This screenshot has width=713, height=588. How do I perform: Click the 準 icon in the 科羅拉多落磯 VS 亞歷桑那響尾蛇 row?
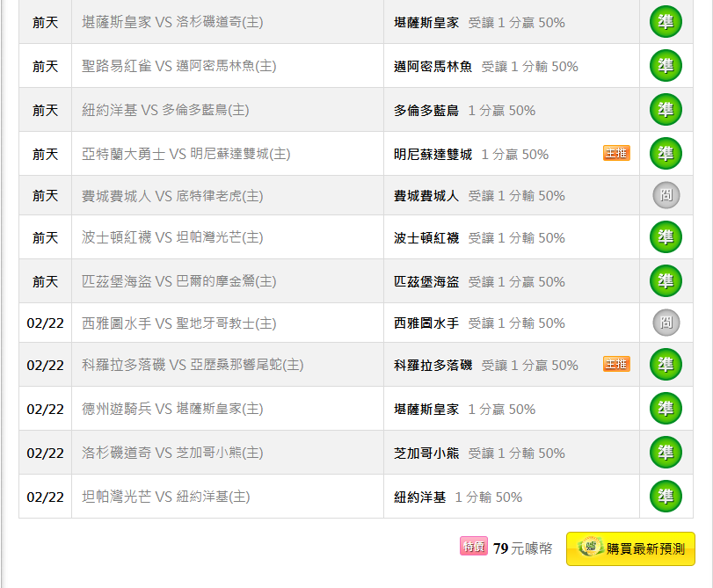[666, 364]
